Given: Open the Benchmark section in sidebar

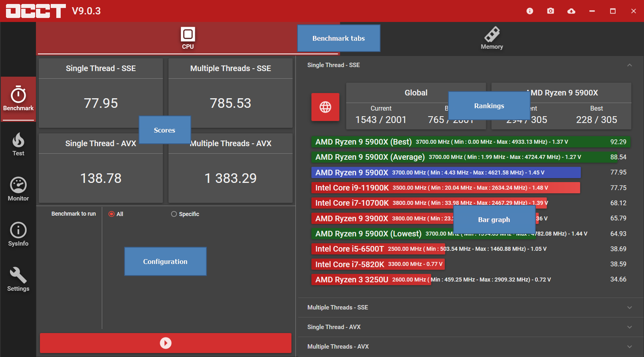Looking at the screenshot, I should 18,99.
